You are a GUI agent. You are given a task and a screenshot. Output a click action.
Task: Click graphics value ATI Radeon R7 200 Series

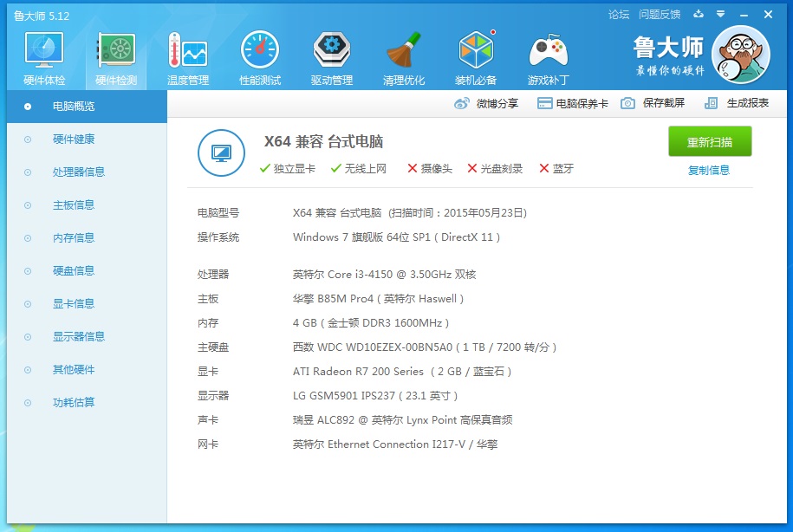(402, 372)
